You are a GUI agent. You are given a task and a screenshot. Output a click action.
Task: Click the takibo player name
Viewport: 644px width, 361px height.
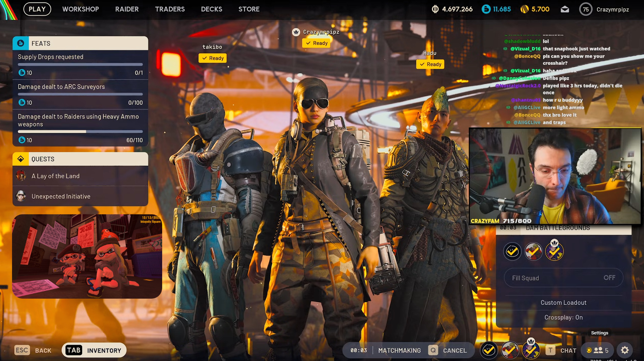pyautogui.click(x=212, y=47)
